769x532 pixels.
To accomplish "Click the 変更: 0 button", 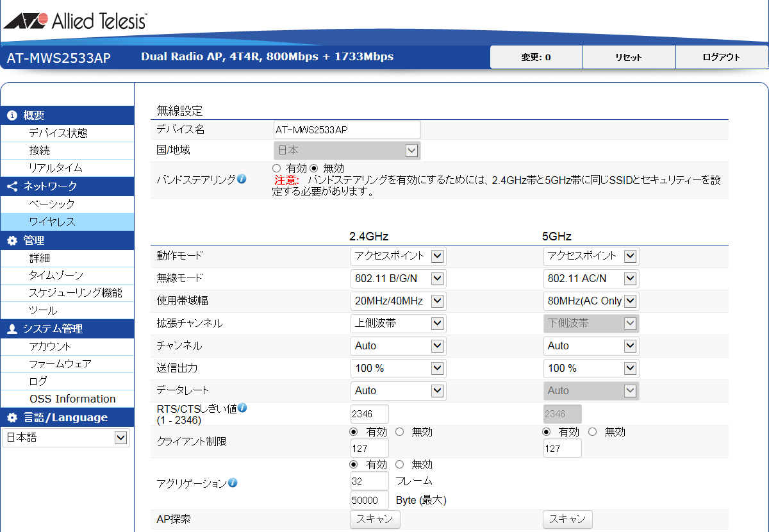I will 536,57.
